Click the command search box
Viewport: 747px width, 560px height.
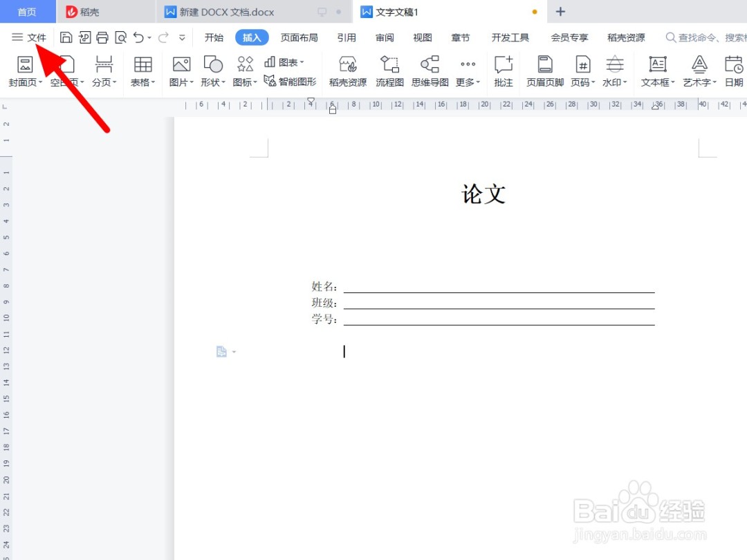706,37
